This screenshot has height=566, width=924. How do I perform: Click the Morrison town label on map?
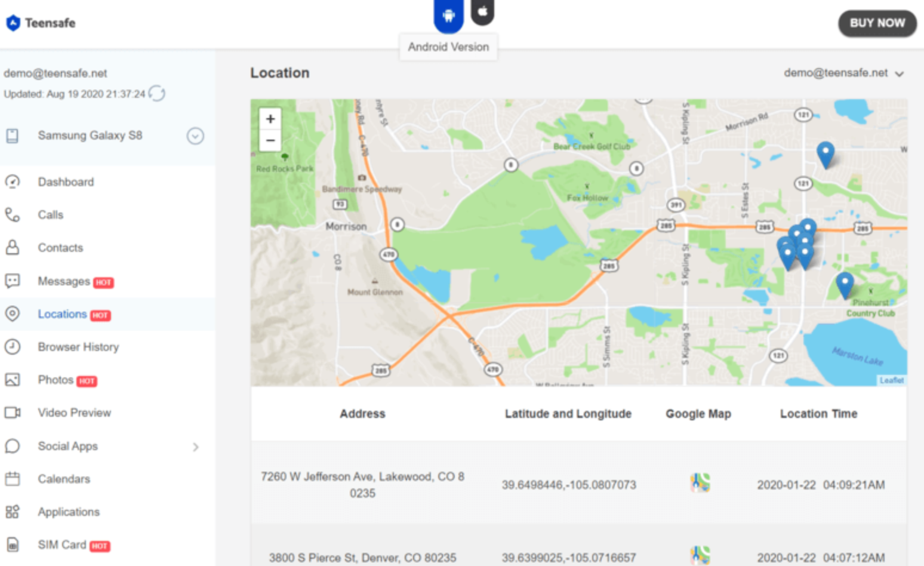[x=346, y=226]
